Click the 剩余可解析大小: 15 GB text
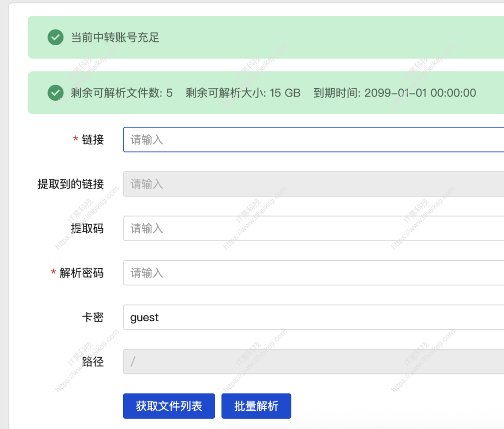Viewport: 504px width, 429px height. point(242,92)
